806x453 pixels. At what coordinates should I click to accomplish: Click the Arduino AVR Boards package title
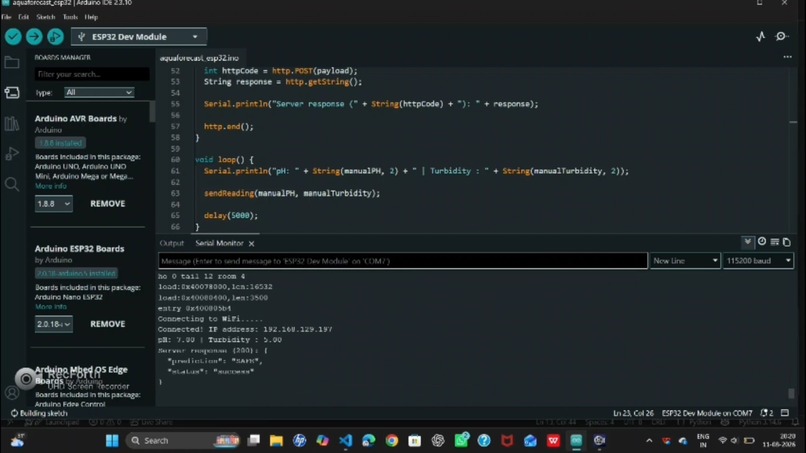point(76,119)
